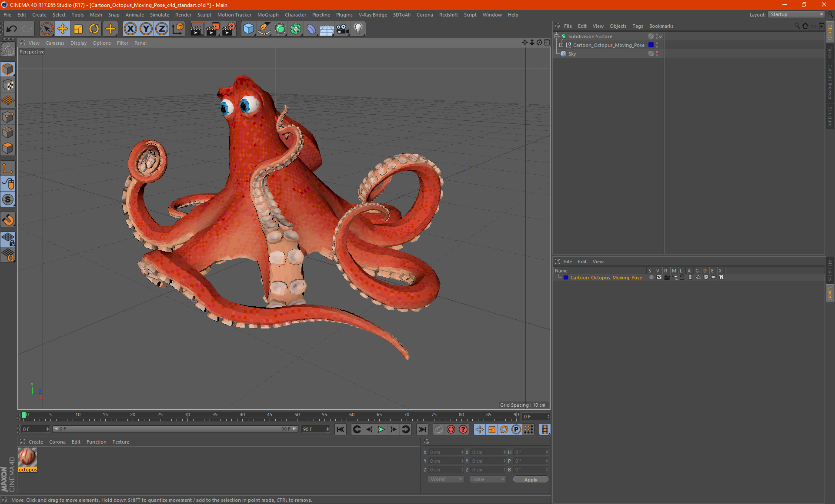Image resolution: width=835 pixels, height=504 pixels.
Task: Toggle X axis lock
Action: 130,29
